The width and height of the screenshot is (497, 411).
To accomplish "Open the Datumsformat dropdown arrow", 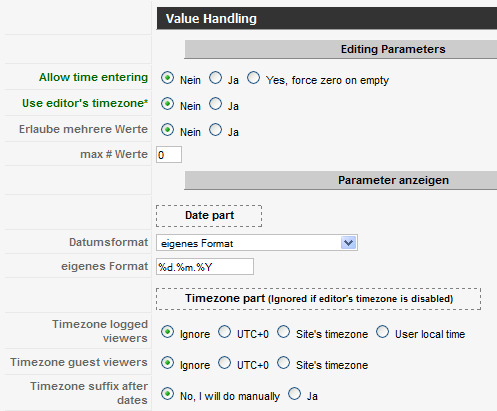I will 349,243.
